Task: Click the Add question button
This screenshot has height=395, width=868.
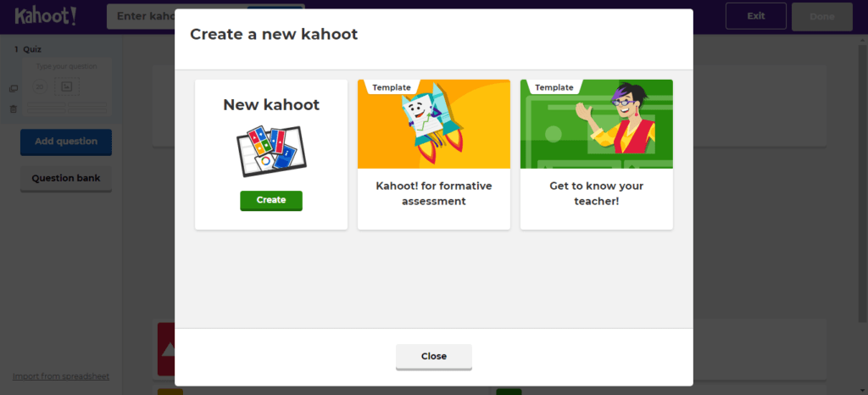Action: point(66,142)
